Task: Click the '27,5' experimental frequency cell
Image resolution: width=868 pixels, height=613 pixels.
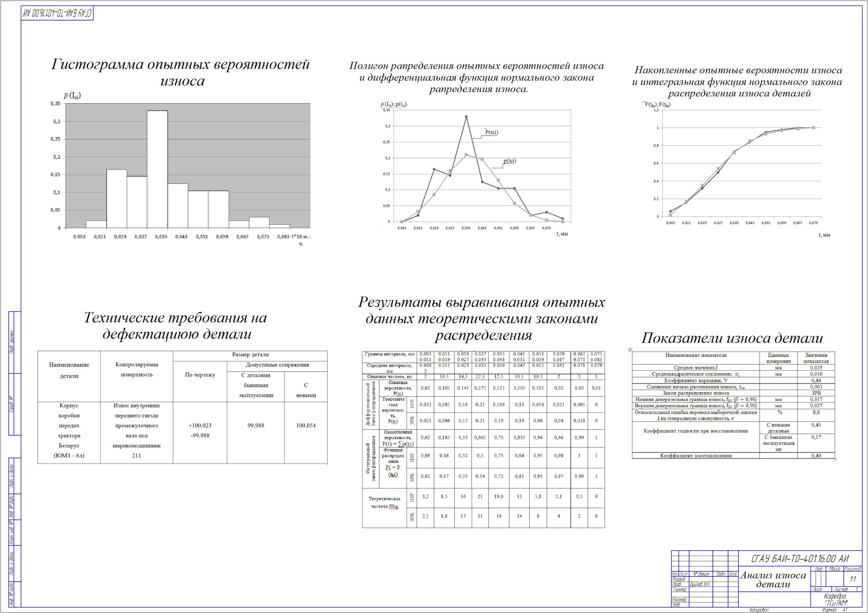Action: click(x=480, y=377)
